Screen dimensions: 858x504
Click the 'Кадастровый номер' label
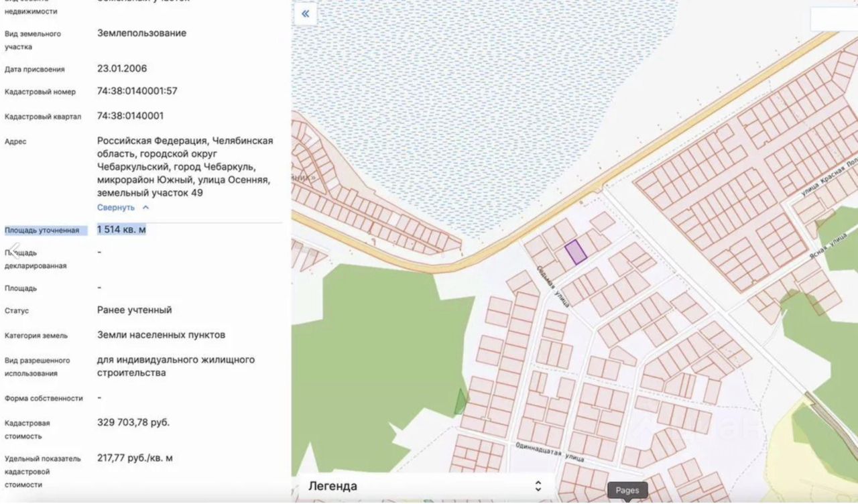(40, 92)
